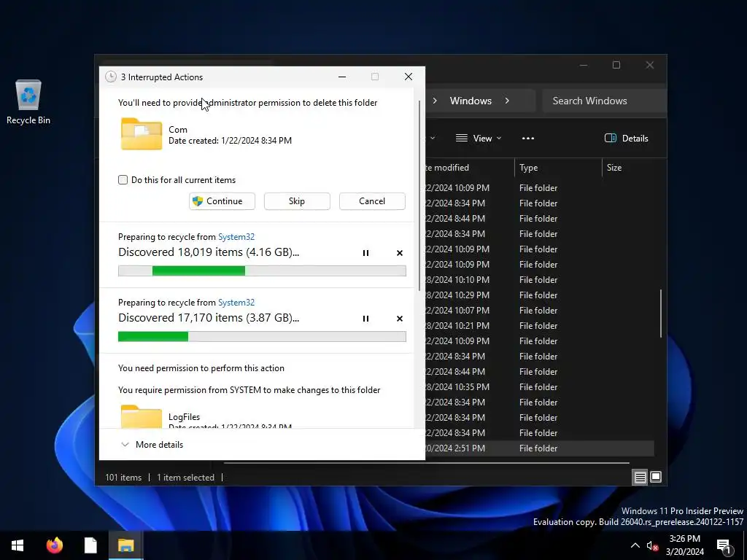
Task: Sort by Type column header
Action: [x=558, y=168]
